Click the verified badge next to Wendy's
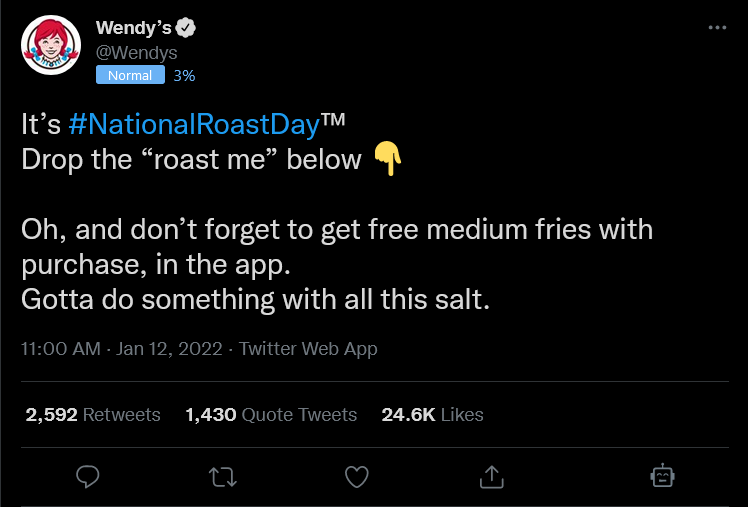 coord(186,27)
